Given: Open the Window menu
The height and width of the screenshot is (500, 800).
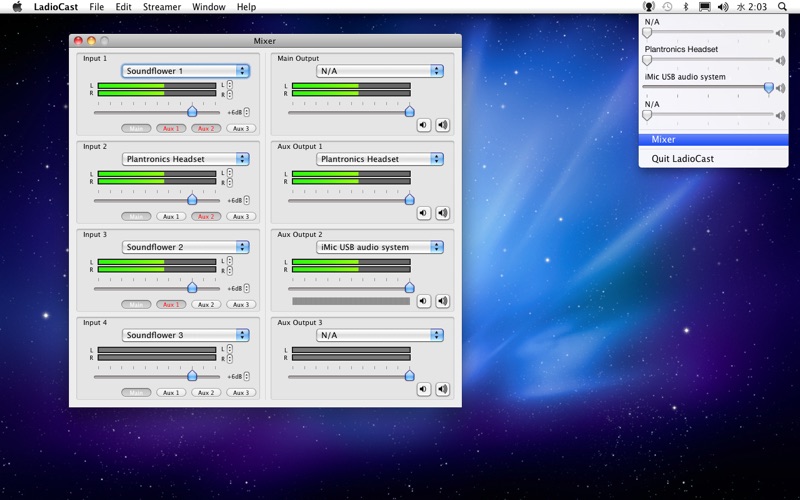Looking at the screenshot, I should pos(209,7).
